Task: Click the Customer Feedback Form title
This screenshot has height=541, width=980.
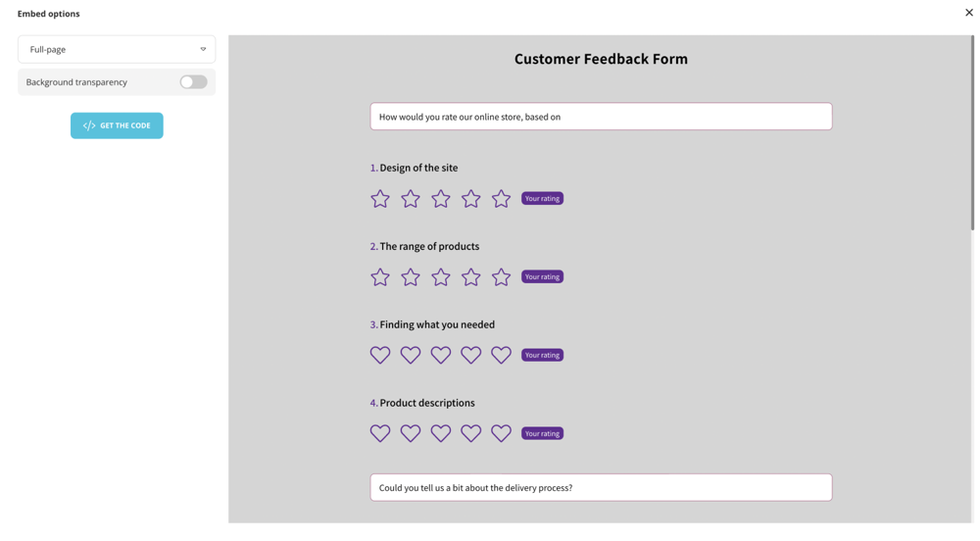Action: pos(601,59)
